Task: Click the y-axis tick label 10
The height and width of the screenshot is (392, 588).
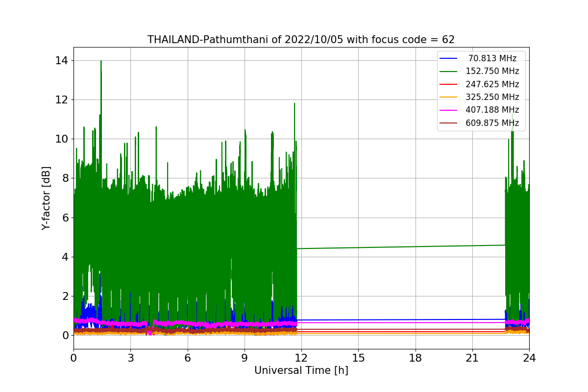Action: pyautogui.click(x=62, y=139)
